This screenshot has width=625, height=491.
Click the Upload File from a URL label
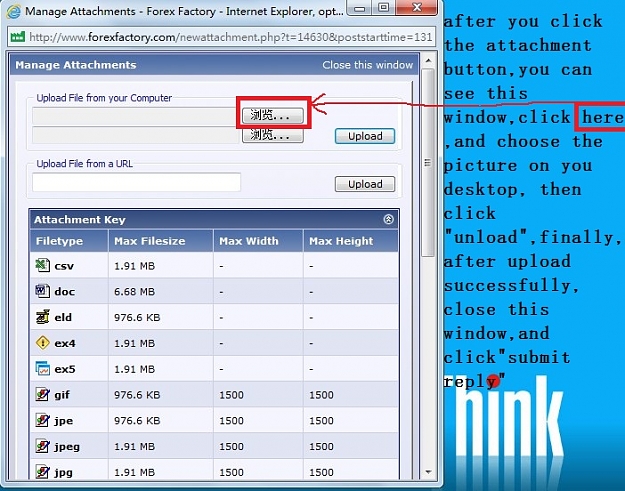[x=85, y=164]
